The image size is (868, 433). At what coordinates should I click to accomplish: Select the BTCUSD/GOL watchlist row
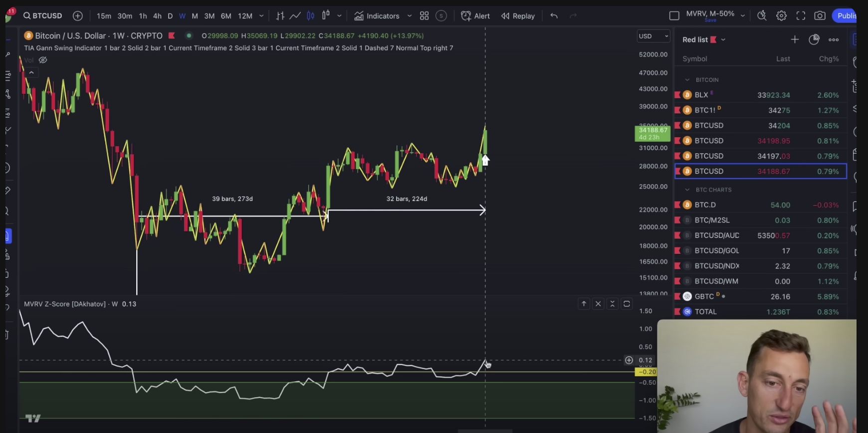click(760, 250)
